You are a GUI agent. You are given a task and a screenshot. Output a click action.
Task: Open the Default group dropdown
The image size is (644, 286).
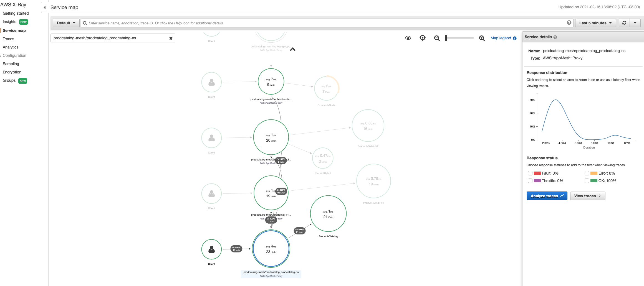66,23
